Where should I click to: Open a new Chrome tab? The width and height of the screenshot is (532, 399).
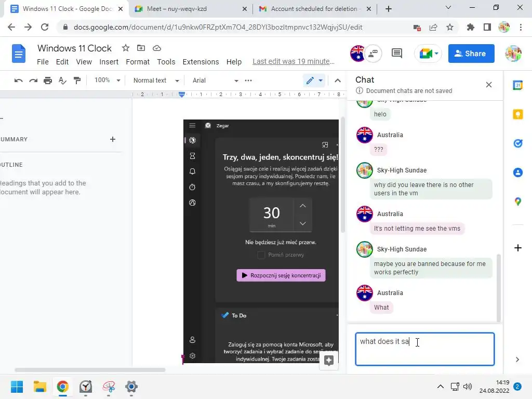pos(389,9)
